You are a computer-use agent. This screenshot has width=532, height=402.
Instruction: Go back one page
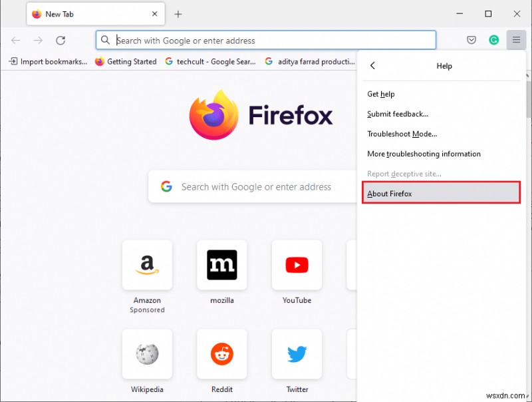(x=15, y=41)
